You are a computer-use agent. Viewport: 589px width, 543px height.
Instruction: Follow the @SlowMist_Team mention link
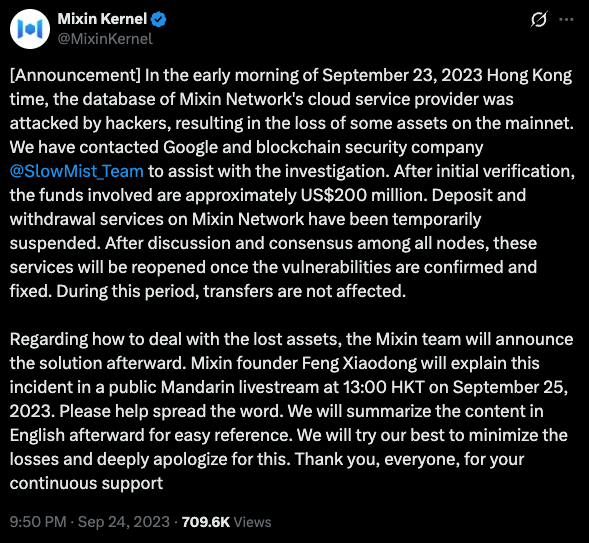(77, 171)
